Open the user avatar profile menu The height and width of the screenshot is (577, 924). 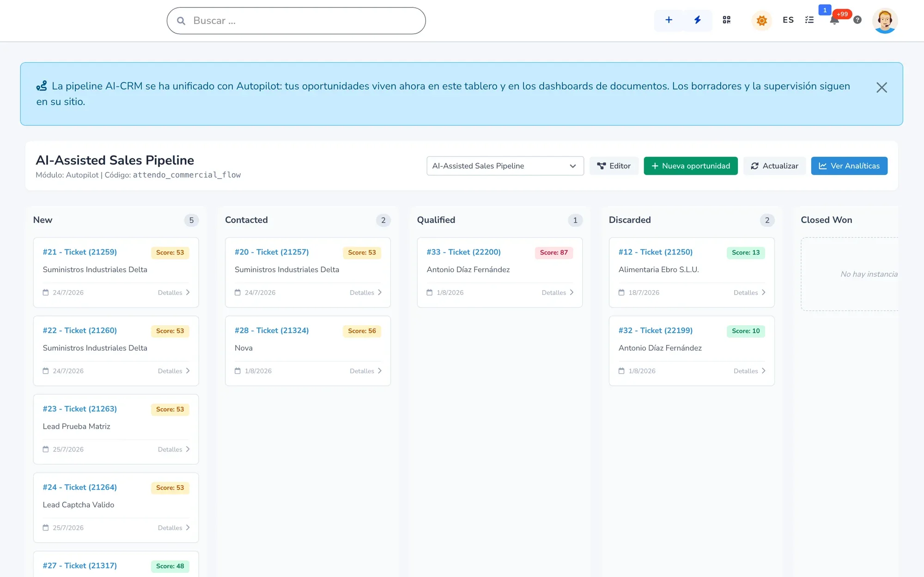tap(885, 21)
